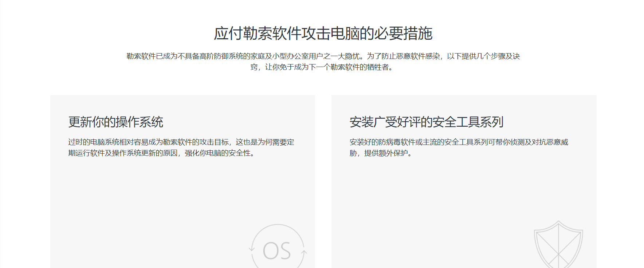Click the intro line starting with "窍，让你免于"
The image size is (644, 268).
[323, 67]
